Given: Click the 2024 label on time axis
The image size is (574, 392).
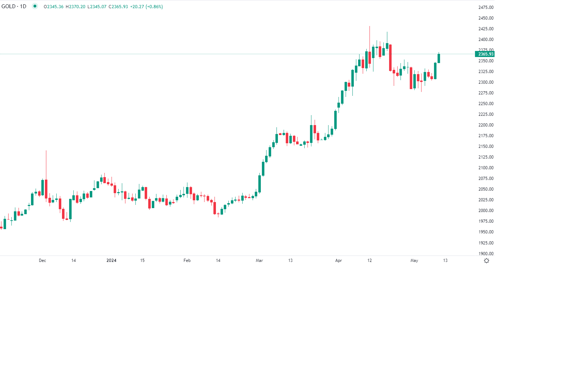Looking at the screenshot, I should click(112, 261).
